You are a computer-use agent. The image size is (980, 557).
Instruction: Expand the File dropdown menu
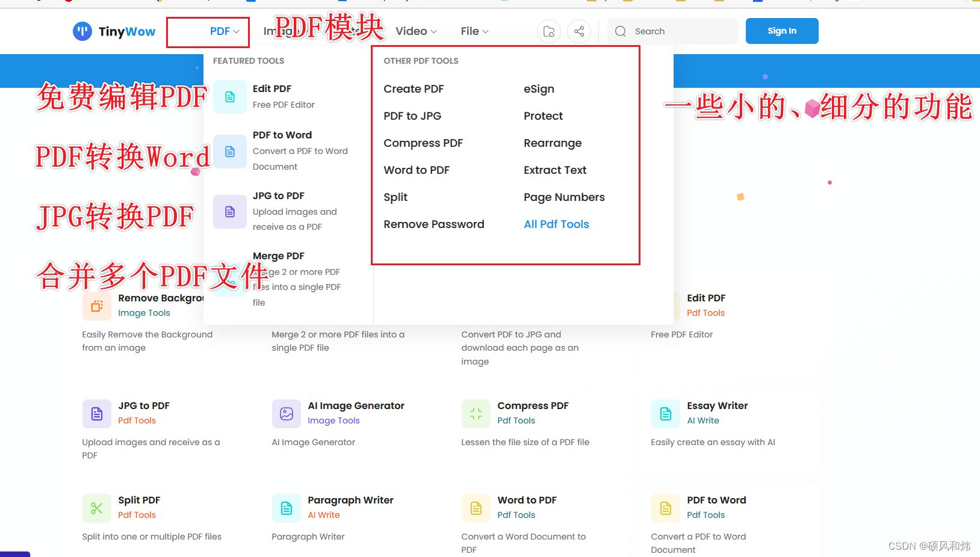click(475, 31)
